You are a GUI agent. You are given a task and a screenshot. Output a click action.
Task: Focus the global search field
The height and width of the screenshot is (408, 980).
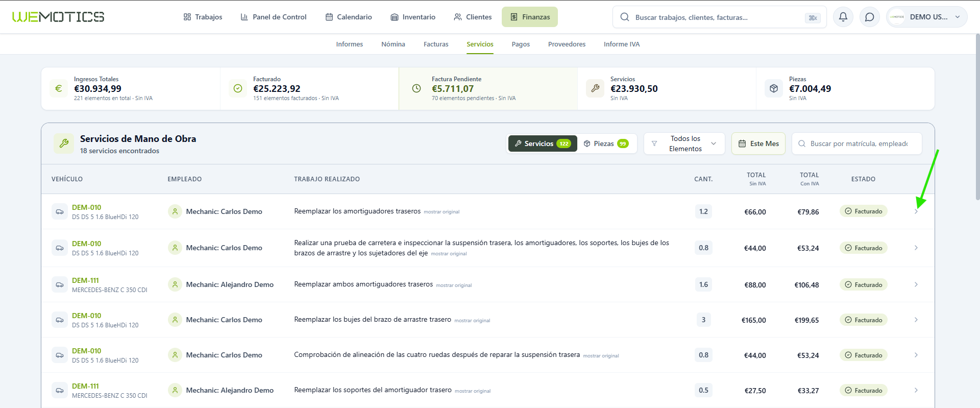pos(719,17)
